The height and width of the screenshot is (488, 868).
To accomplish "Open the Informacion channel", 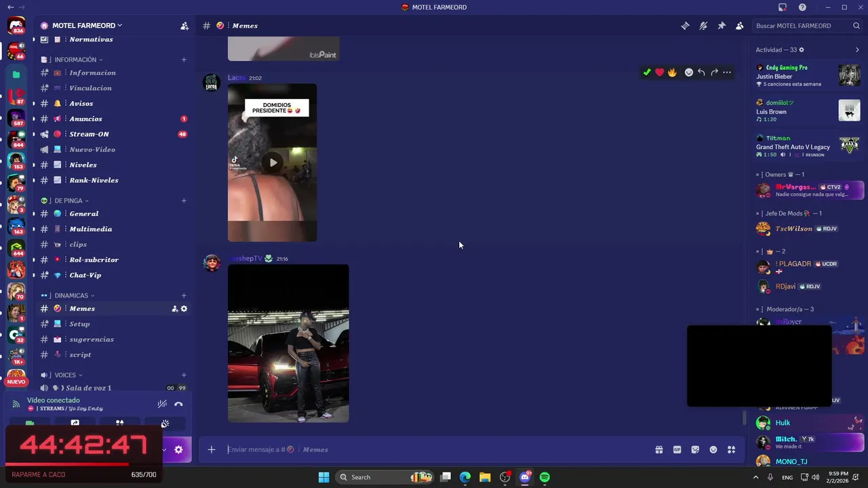I will pyautogui.click(x=113, y=73).
